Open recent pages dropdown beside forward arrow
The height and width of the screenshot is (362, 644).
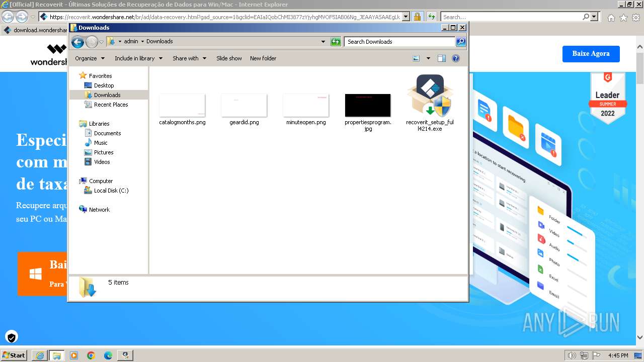pos(101,42)
